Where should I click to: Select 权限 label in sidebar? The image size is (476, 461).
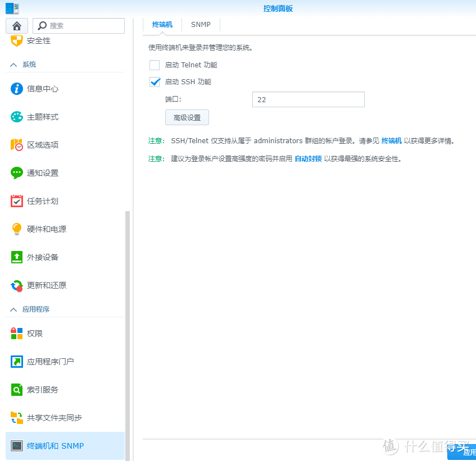point(35,334)
